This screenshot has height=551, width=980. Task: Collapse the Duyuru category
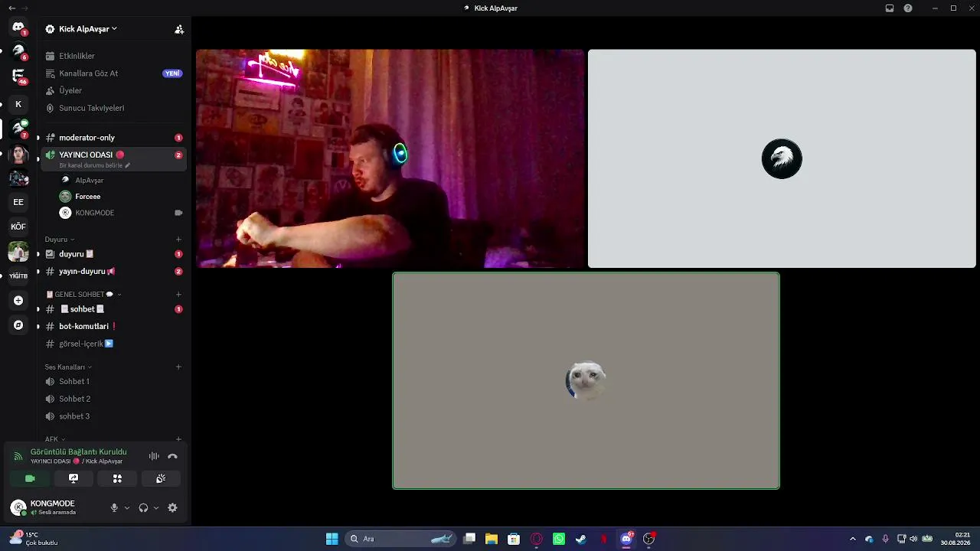[x=60, y=240]
